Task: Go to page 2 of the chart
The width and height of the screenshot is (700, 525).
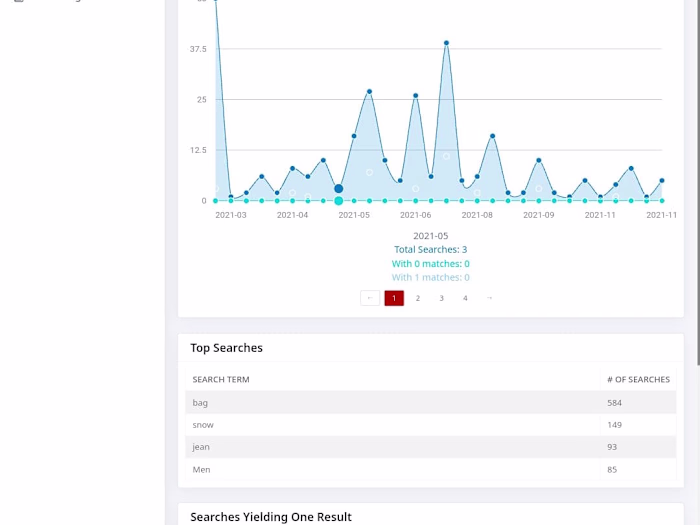Action: (x=418, y=298)
